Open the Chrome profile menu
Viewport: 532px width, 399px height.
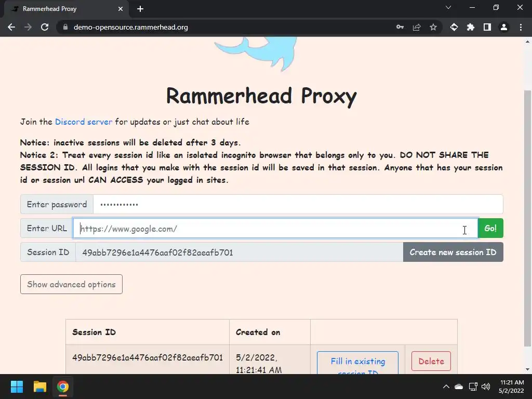click(504, 27)
